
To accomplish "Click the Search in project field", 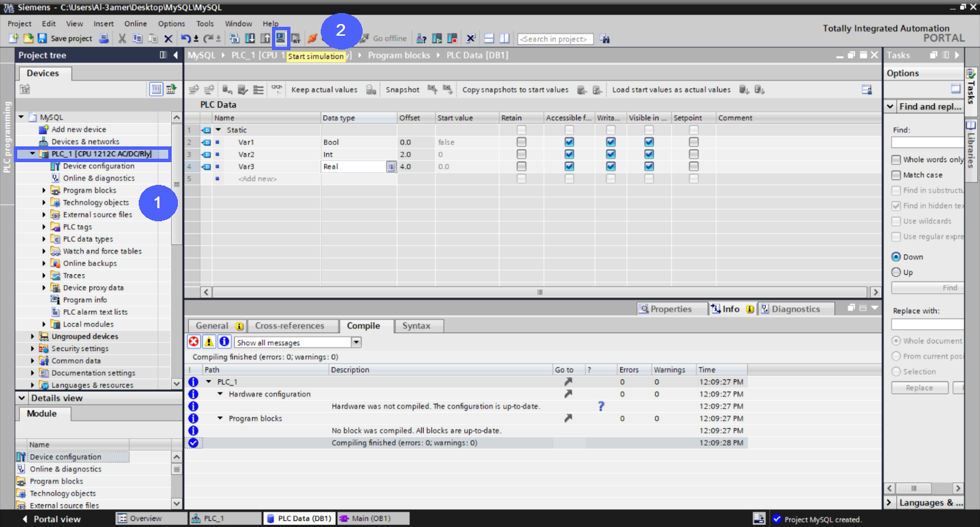I will [x=555, y=38].
